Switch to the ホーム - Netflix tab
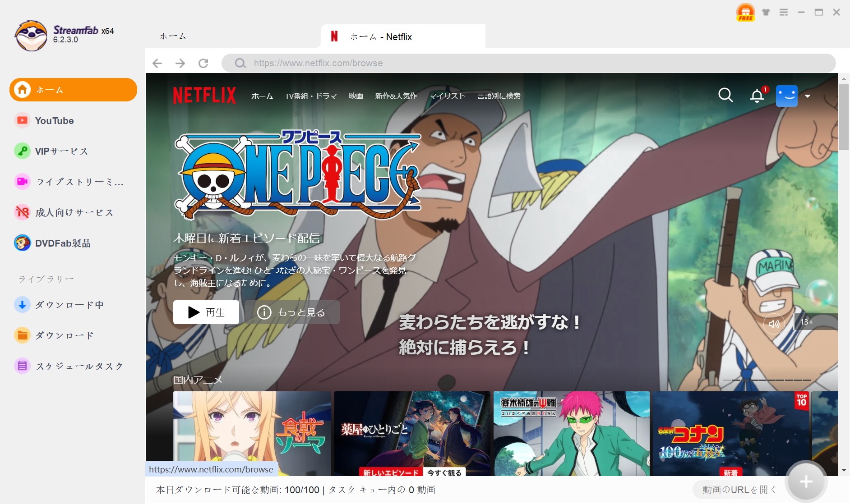This screenshot has width=850, height=504. click(x=403, y=37)
